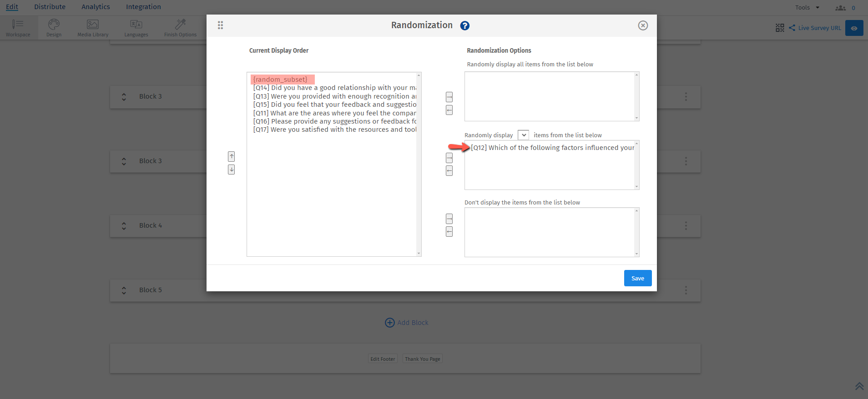Open the Live Survey URL link

tap(819, 28)
